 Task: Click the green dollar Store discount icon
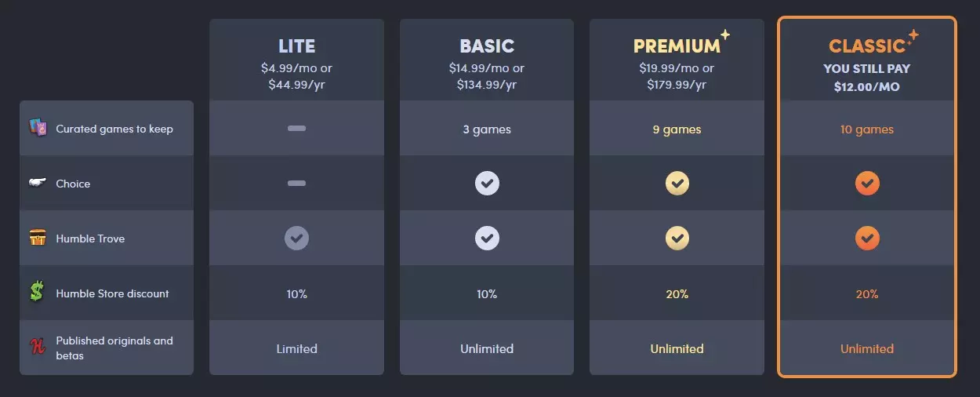tap(37, 293)
